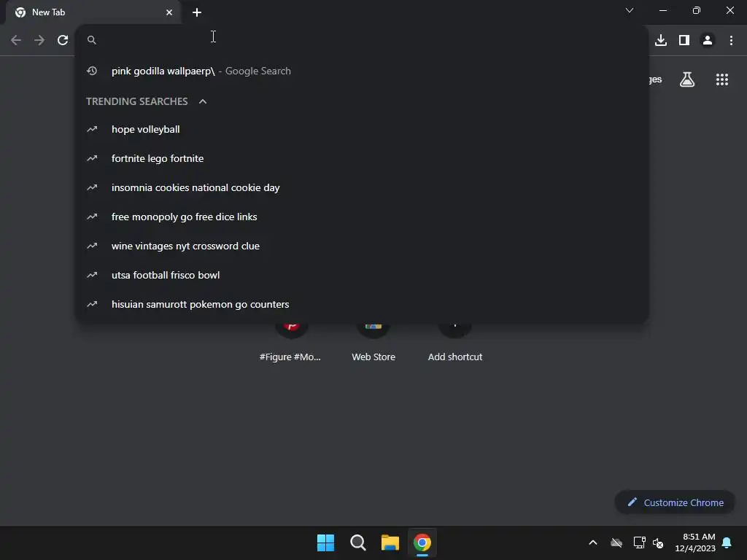The height and width of the screenshot is (560, 747).
Task: Click the Customize Chrome button
Action: pyautogui.click(x=675, y=502)
